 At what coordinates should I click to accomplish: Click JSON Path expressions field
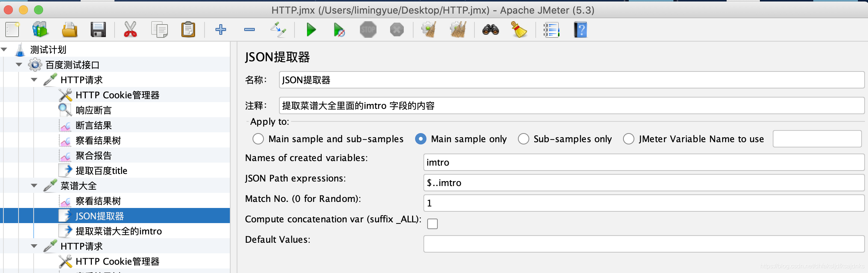(x=644, y=183)
